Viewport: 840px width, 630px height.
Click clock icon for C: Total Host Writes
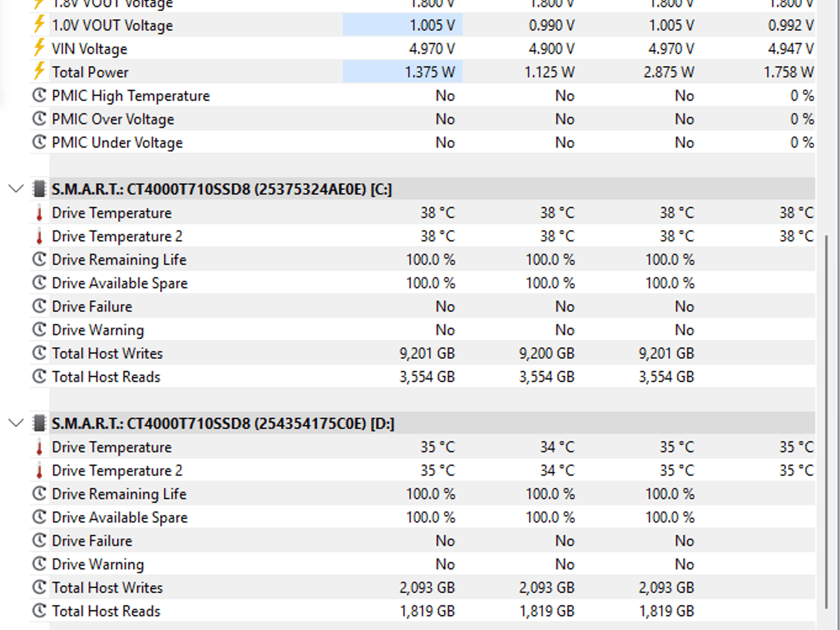coord(39,353)
